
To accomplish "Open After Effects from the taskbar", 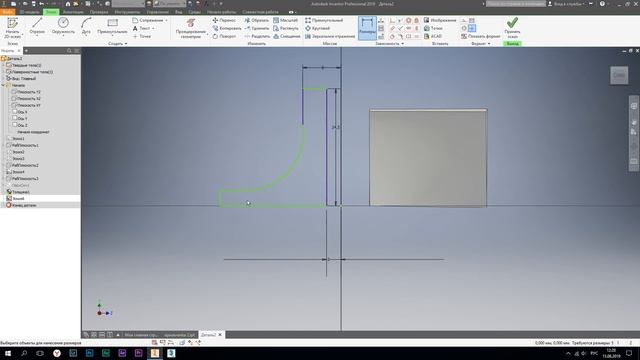I will (122, 353).
